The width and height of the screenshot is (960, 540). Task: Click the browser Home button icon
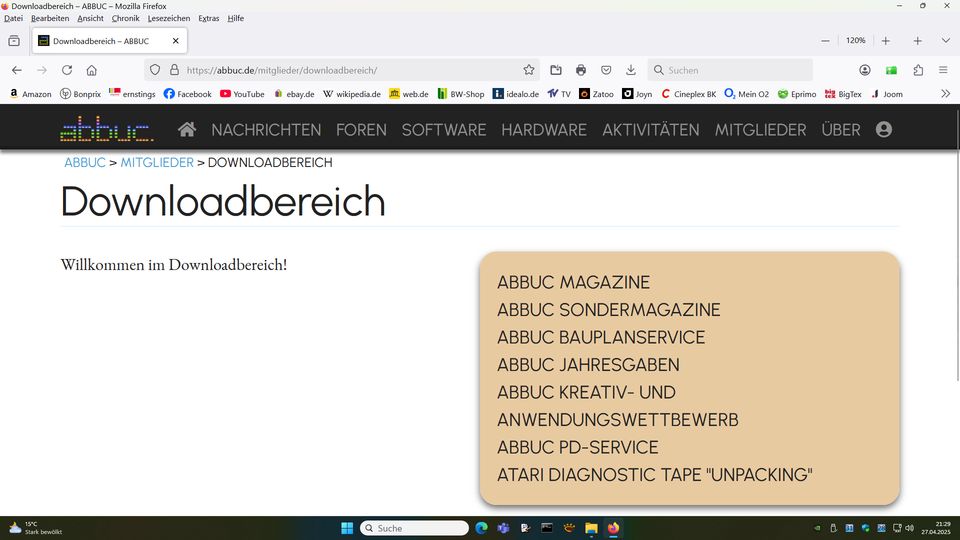pos(92,70)
